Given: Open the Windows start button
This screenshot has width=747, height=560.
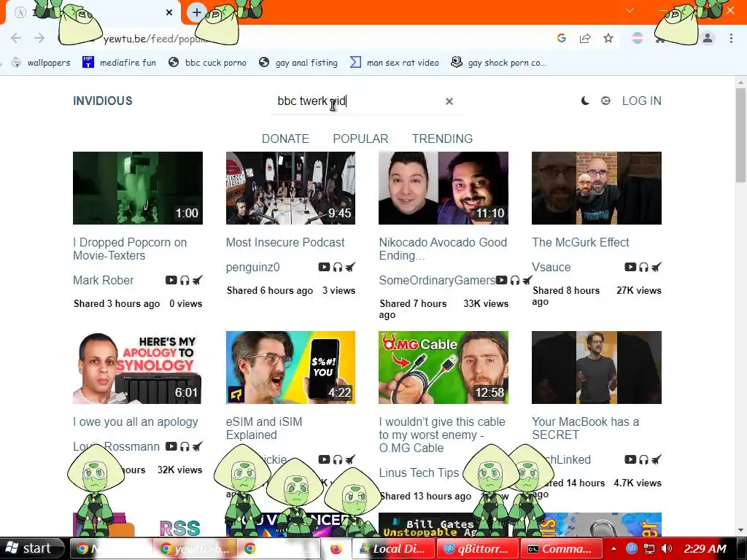Looking at the screenshot, I should click(31, 548).
